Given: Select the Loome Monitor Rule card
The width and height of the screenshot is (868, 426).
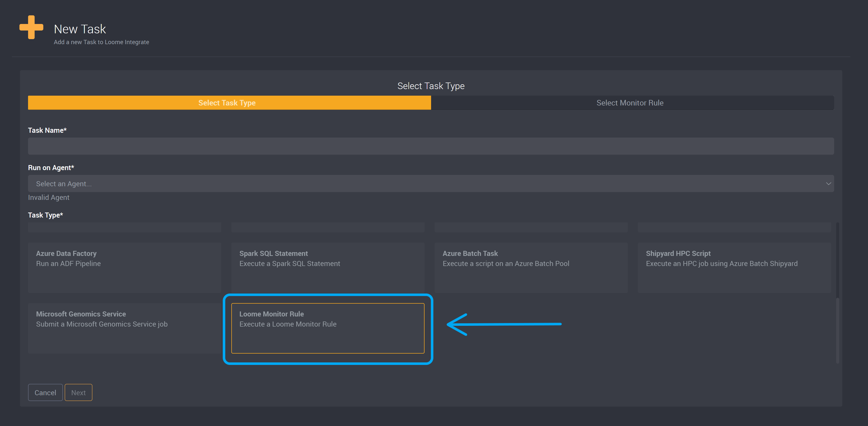Looking at the screenshot, I should [x=328, y=328].
